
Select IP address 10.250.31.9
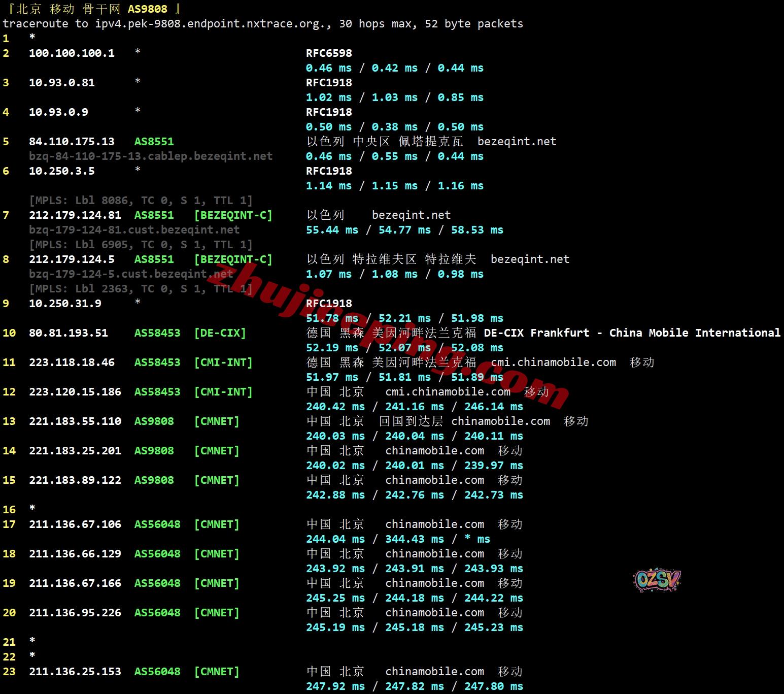[x=65, y=304]
